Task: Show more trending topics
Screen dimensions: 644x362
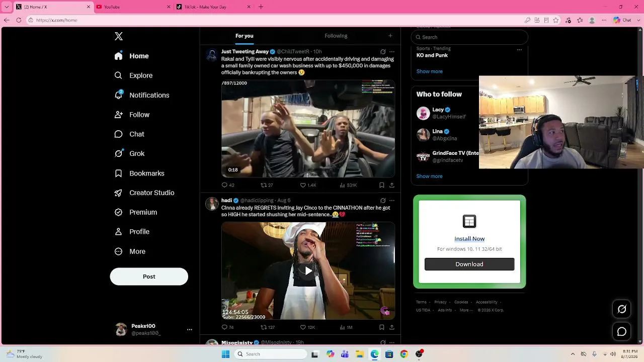Action: tap(429, 71)
